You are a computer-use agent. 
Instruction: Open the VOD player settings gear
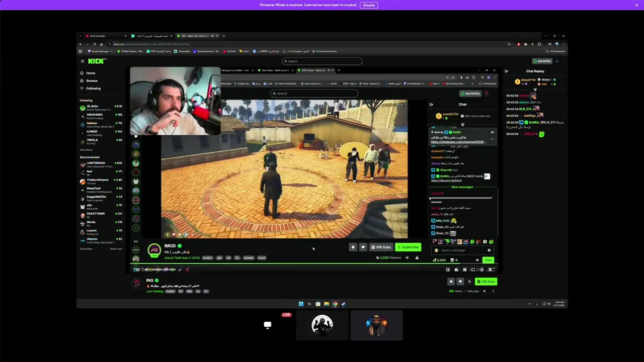coord(490,269)
